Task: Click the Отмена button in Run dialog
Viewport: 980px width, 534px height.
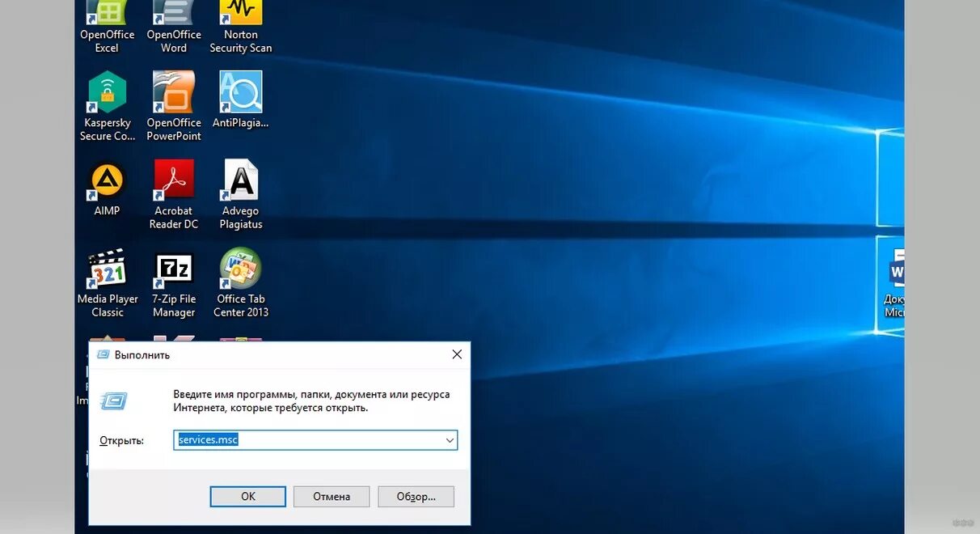Action: point(332,496)
